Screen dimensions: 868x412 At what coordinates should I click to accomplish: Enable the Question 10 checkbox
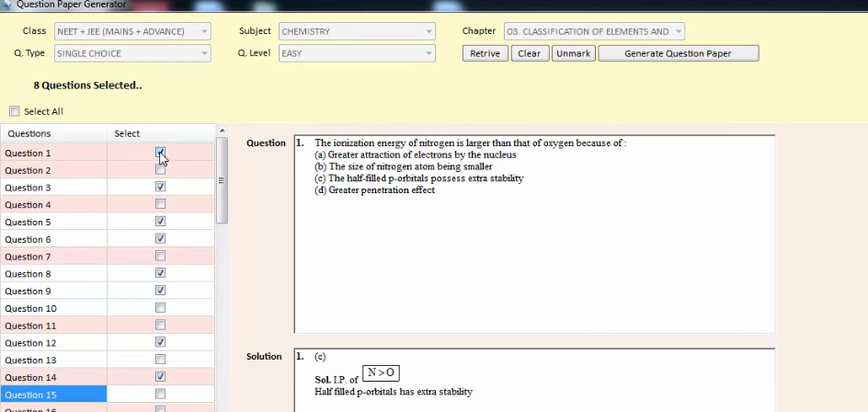click(161, 308)
